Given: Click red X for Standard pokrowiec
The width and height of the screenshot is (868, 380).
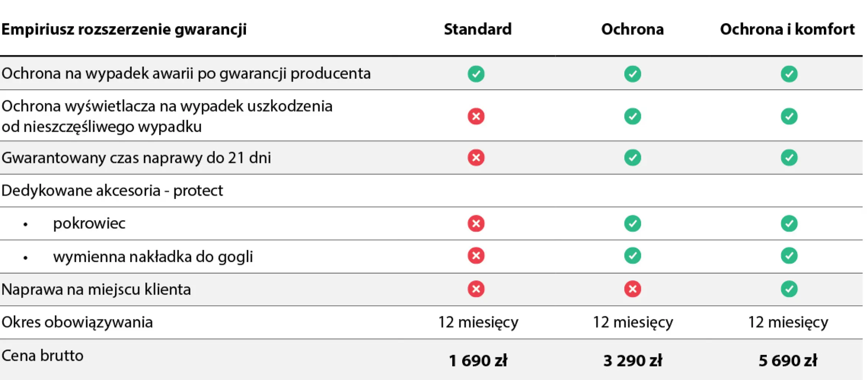Looking at the screenshot, I should [476, 224].
